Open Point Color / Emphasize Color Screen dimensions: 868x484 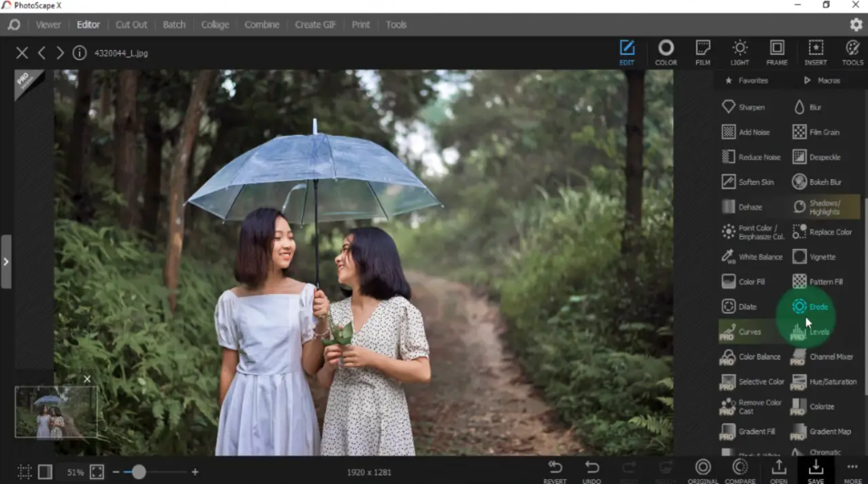[x=753, y=232]
